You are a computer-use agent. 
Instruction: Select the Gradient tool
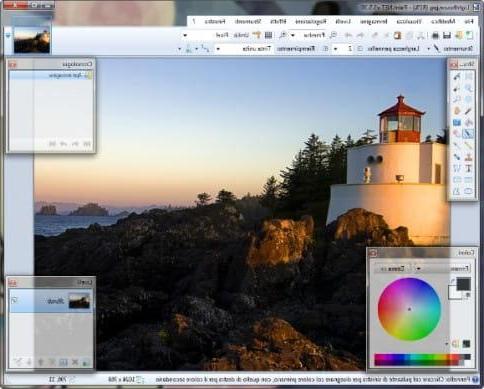[x=457, y=122]
